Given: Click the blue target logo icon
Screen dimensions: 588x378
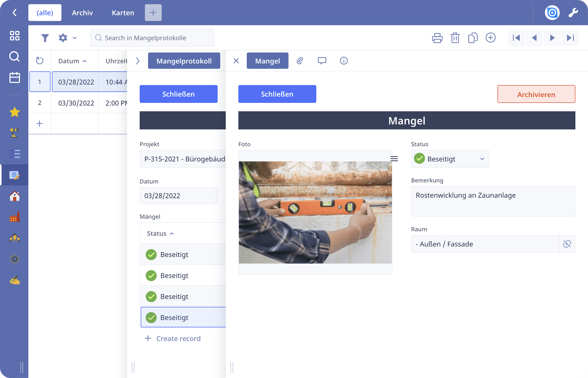Looking at the screenshot, I should pos(552,13).
